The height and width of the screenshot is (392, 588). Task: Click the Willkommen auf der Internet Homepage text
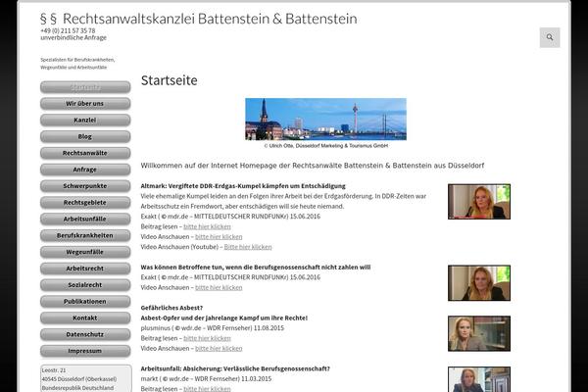(x=313, y=166)
